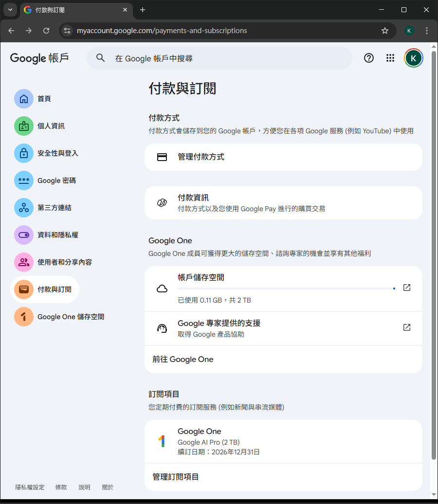This screenshot has width=438, height=504.
Task: Open the Google apps launcher grid
Action: [x=390, y=58]
